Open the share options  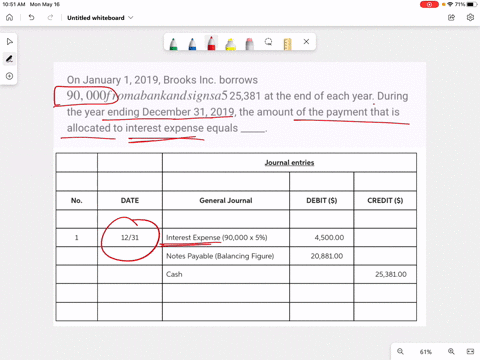[x=451, y=18]
